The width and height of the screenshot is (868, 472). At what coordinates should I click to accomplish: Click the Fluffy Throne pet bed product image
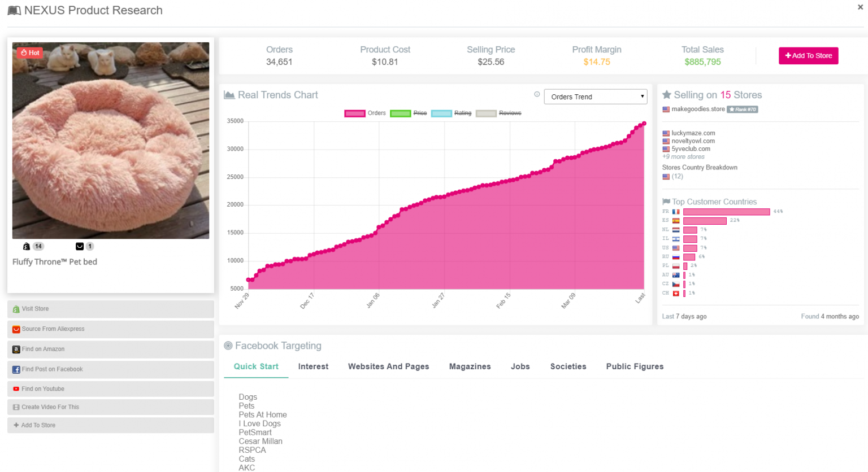(x=111, y=141)
